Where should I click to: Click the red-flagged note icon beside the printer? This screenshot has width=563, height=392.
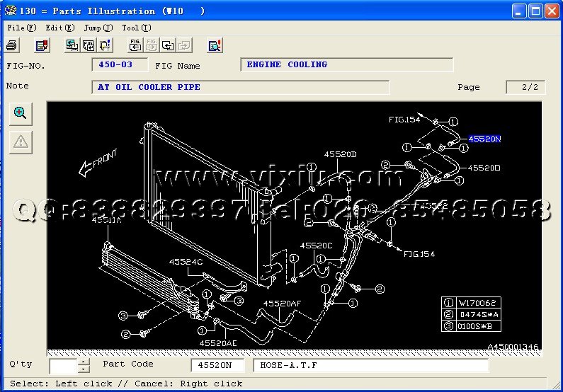[42, 46]
